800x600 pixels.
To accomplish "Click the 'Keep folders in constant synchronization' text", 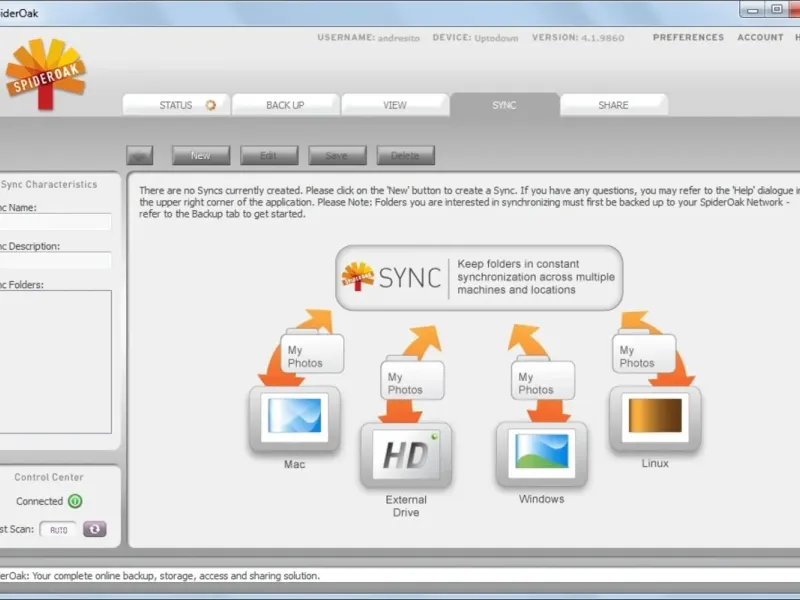I will tap(536, 277).
